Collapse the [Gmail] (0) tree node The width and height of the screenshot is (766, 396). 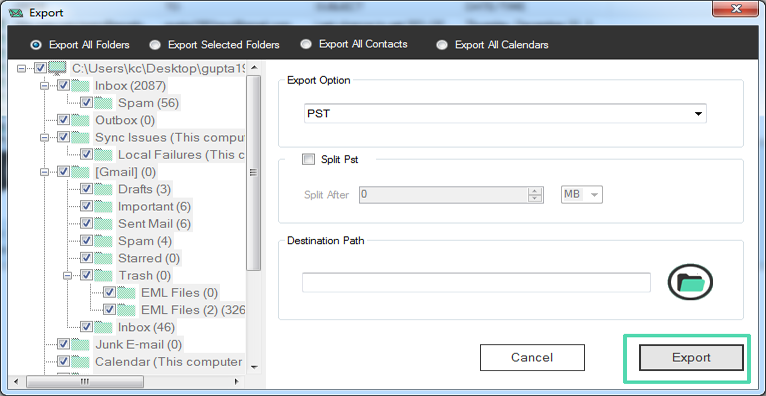pos(44,172)
